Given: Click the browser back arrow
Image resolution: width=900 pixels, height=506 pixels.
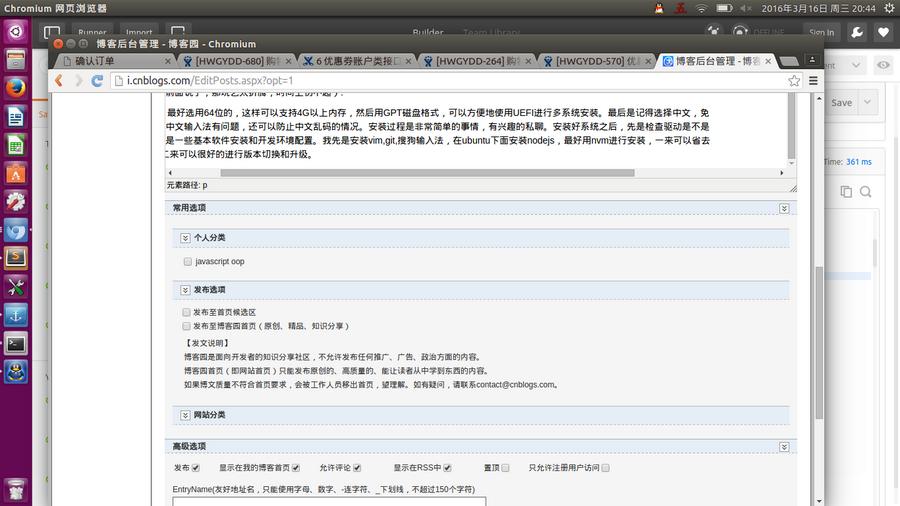Looking at the screenshot, I should coord(59,80).
